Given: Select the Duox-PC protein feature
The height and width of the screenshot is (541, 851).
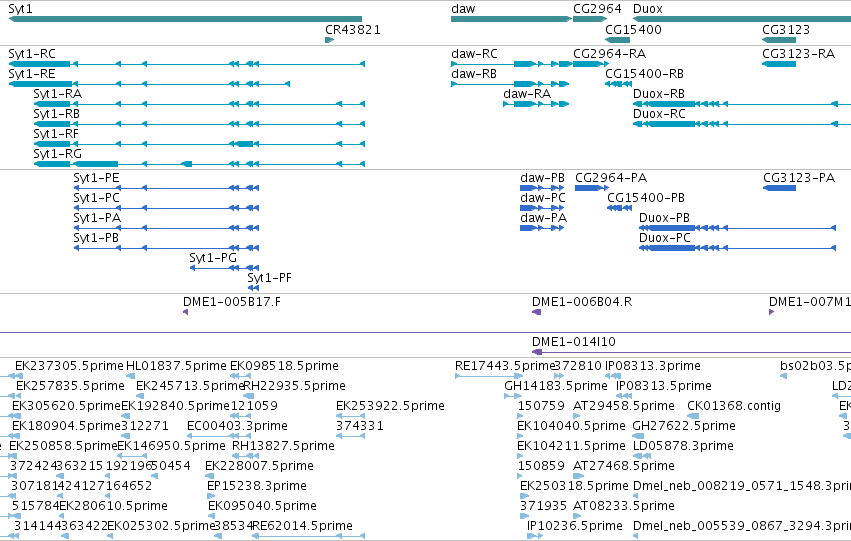Looking at the screenshot, I should tap(738, 248).
